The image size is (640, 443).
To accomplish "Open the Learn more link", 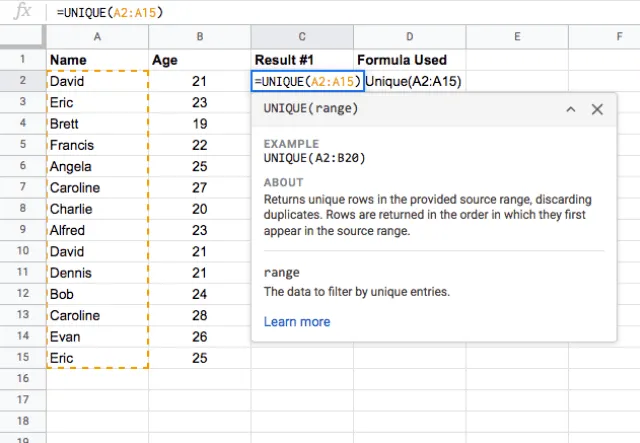I will click(297, 322).
